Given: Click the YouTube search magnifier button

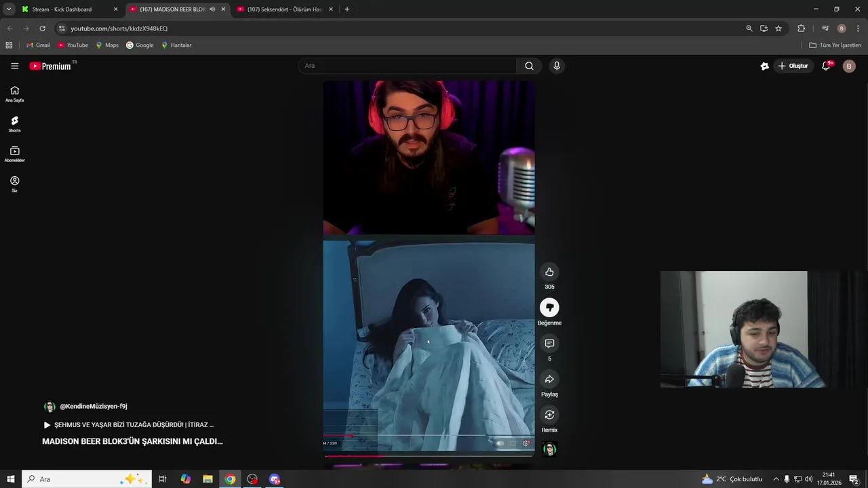Looking at the screenshot, I should (529, 66).
